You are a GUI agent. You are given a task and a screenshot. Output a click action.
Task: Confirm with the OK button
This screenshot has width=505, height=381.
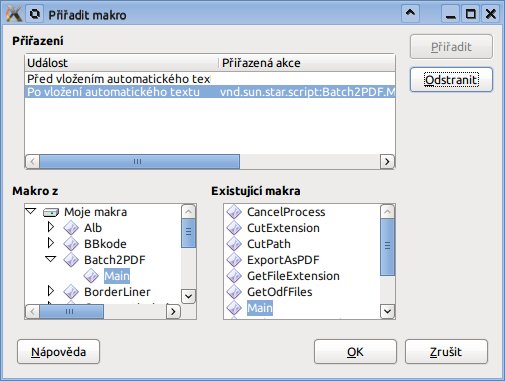coord(355,352)
